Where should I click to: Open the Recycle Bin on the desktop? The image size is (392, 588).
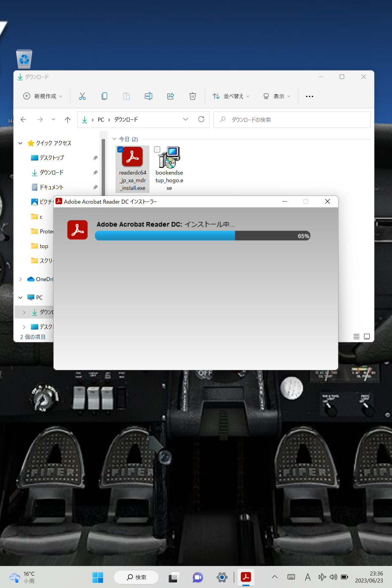tap(24, 59)
